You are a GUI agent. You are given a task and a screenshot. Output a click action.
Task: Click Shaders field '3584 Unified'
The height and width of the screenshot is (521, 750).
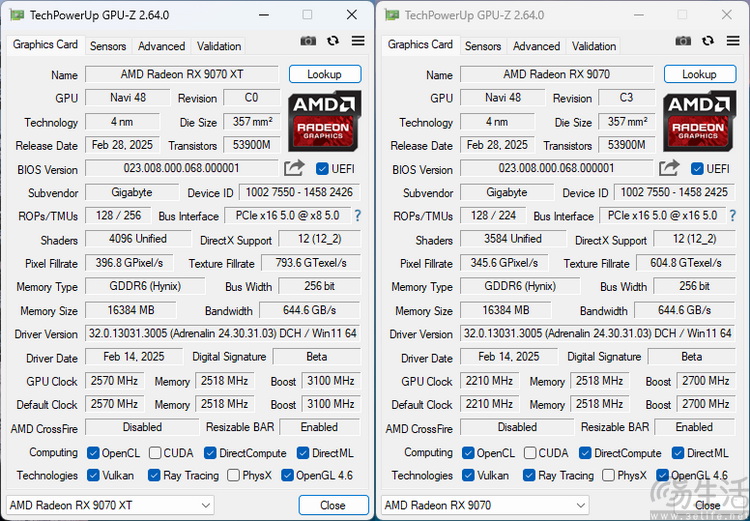click(x=513, y=239)
